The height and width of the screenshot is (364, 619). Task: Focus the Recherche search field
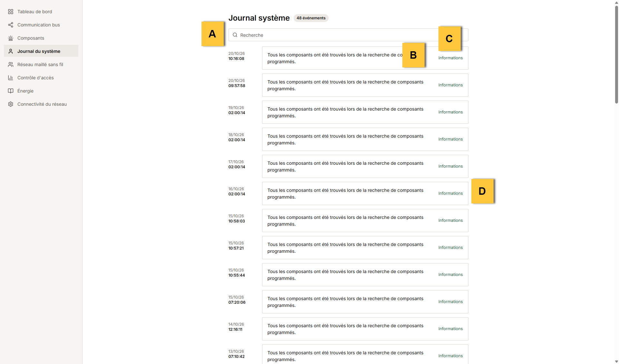pyautogui.click(x=348, y=35)
